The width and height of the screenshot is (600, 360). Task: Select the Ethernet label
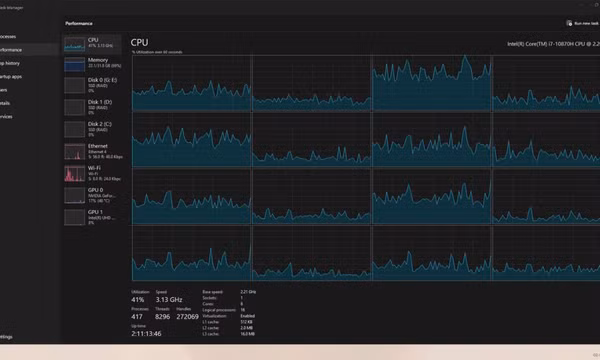click(98, 146)
